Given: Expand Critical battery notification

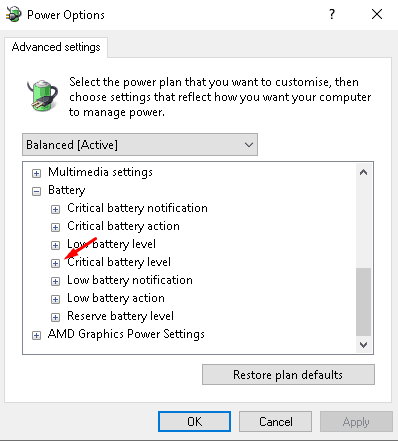Looking at the screenshot, I should [x=55, y=209].
